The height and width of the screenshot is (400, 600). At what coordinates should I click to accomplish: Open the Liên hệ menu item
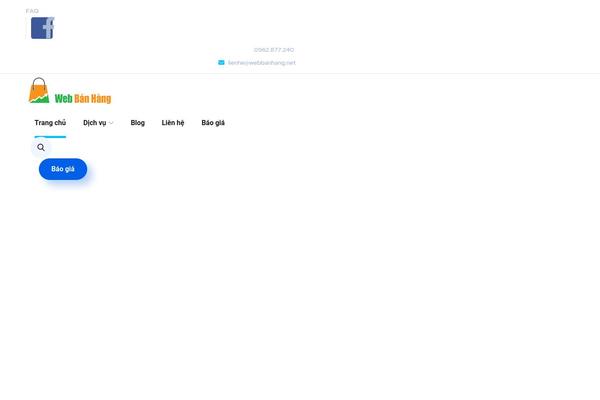point(173,123)
